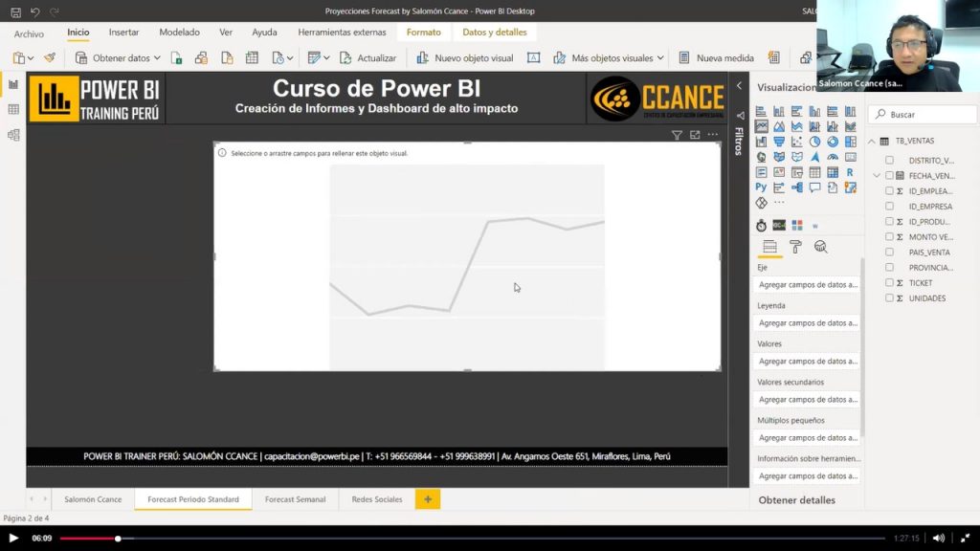Image resolution: width=980 pixels, height=551 pixels.
Task: Check the ID_EMPLEA... field
Action: (x=889, y=191)
